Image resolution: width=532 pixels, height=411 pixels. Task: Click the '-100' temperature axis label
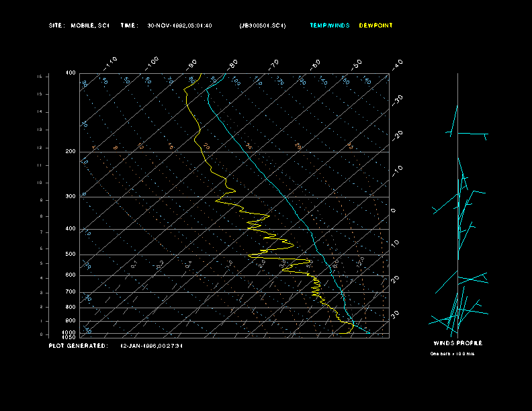click(x=151, y=64)
